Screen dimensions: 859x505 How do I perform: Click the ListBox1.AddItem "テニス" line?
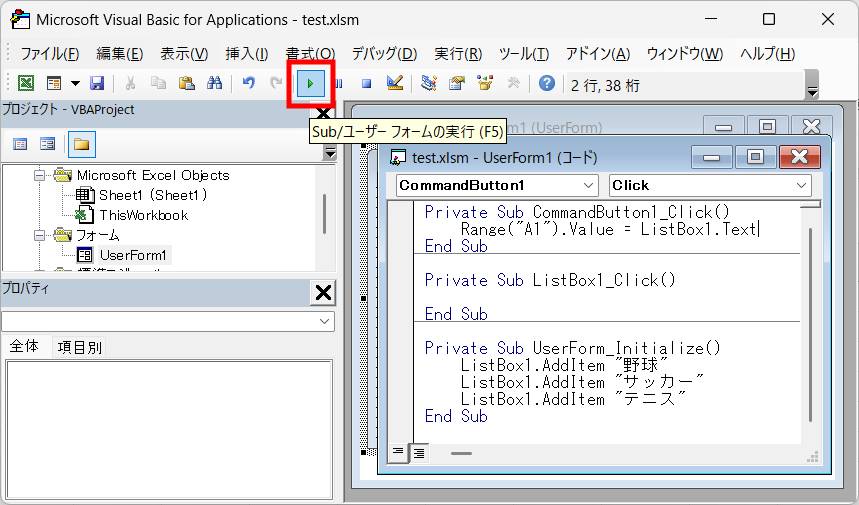coord(573,399)
